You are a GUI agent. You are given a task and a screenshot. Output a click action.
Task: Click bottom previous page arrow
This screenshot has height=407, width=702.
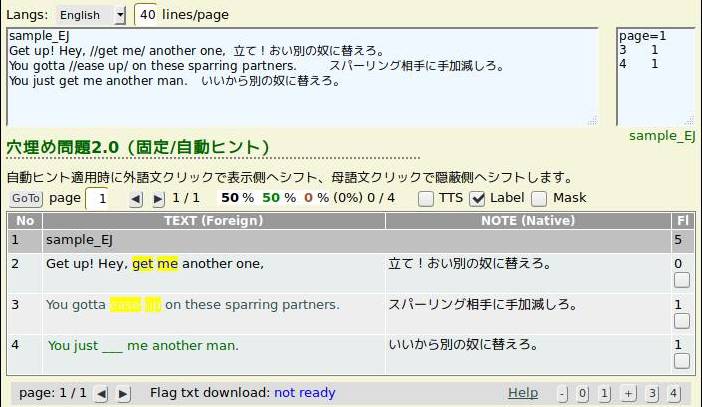tap(101, 394)
